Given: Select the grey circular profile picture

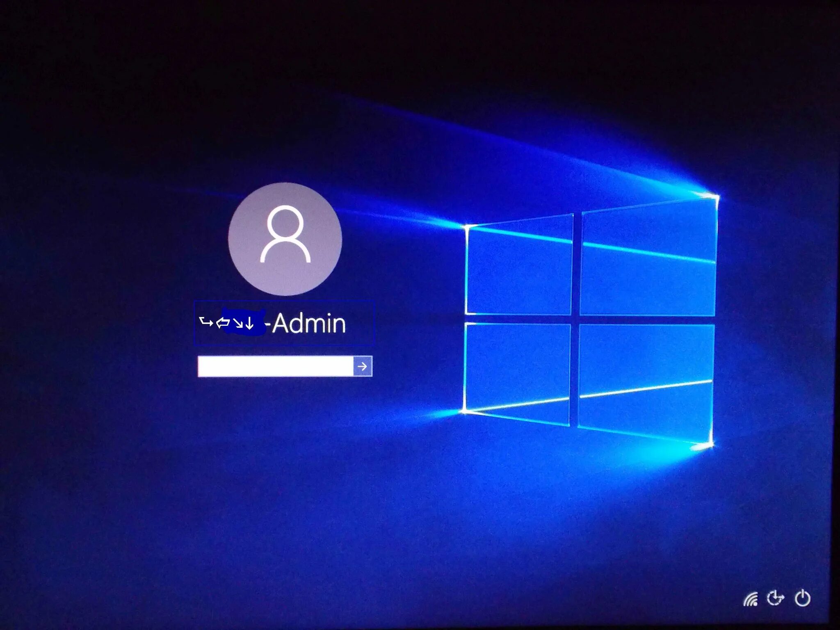Looking at the screenshot, I should tap(285, 240).
